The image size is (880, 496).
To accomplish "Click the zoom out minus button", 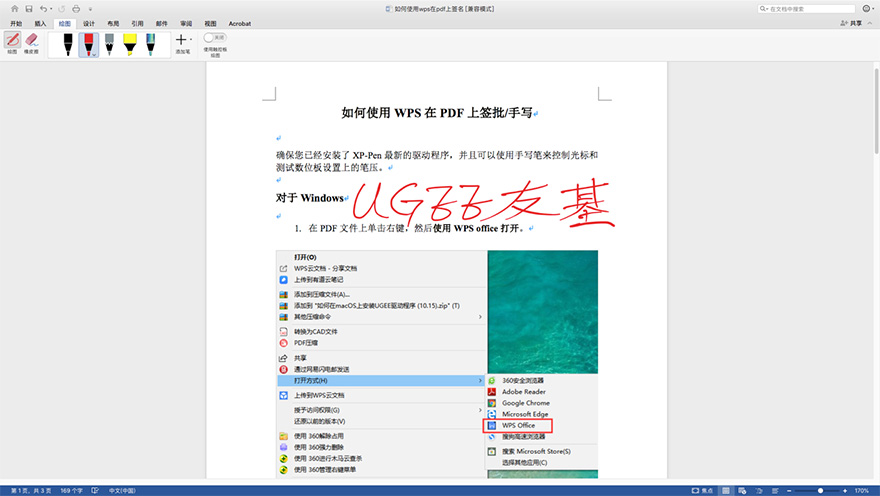I will tap(789, 490).
